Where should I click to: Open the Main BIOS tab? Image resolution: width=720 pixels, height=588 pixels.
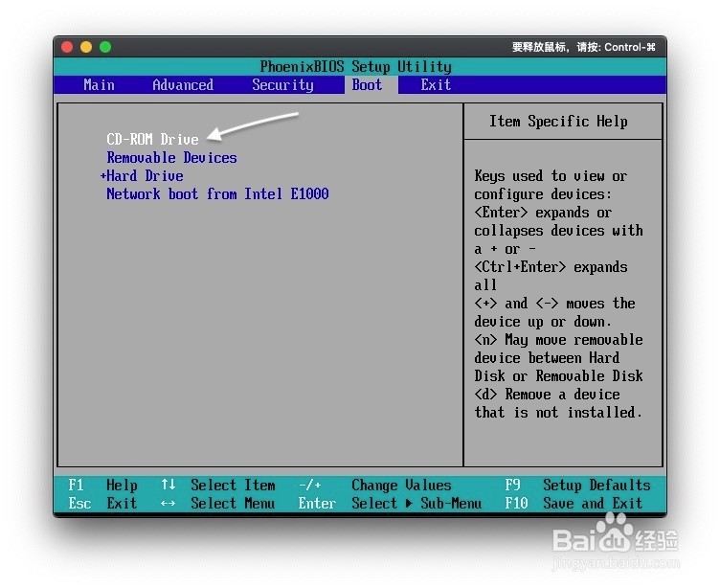(99, 85)
